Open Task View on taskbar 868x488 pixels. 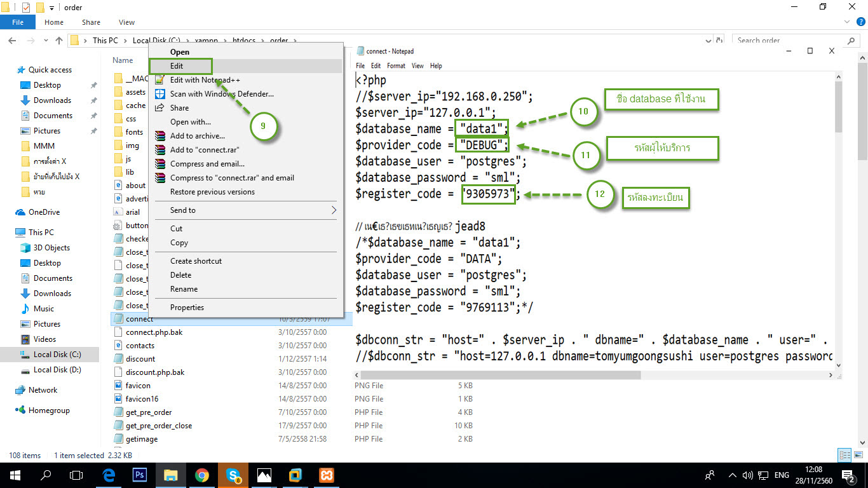(76, 475)
